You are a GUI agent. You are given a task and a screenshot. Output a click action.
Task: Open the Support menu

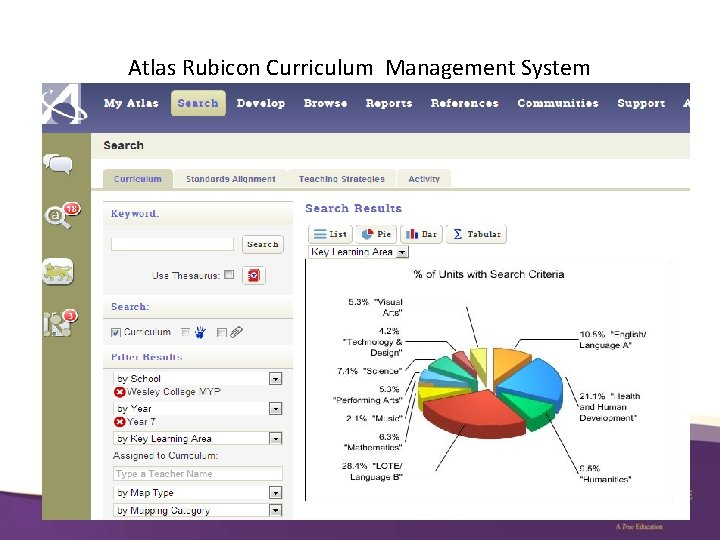(x=641, y=103)
